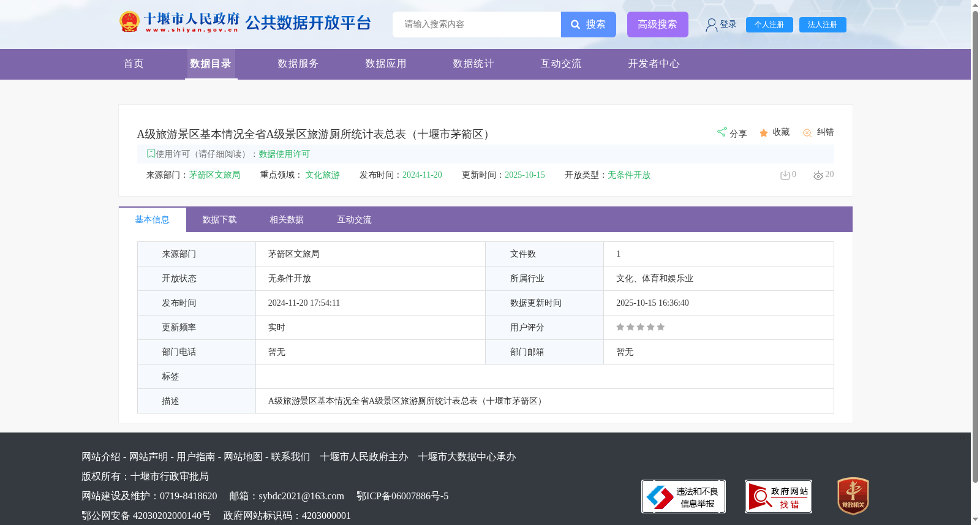Switch to the 相关数据 tab
The image size is (980, 525).
(x=287, y=219)
